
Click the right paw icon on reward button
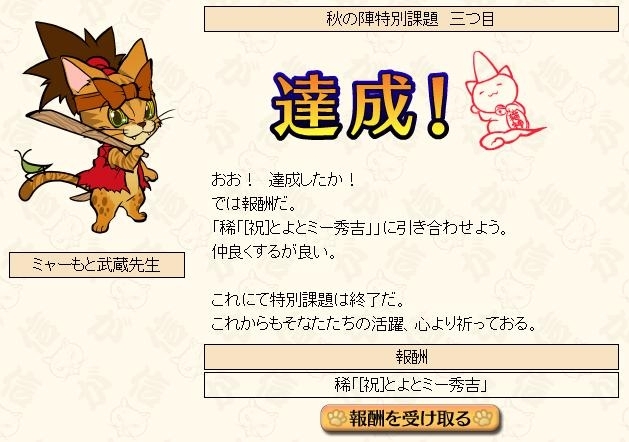pyautogui.click(x=483, y=418)
